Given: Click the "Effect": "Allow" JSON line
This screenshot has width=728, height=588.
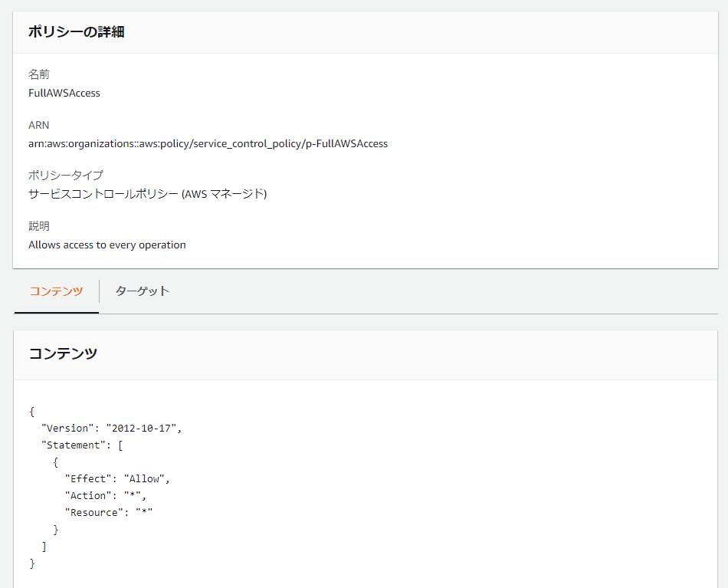Looking at the screenshot, I should pyautogui.click(x=117, y=479).
